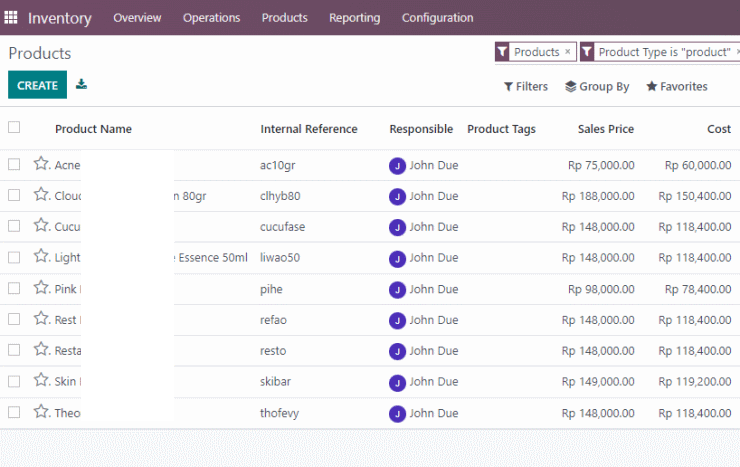Image resolution: width=740 pixels, height=467 pixels.
Task: Open the Filters dropdown
Action: click(526, 86)
